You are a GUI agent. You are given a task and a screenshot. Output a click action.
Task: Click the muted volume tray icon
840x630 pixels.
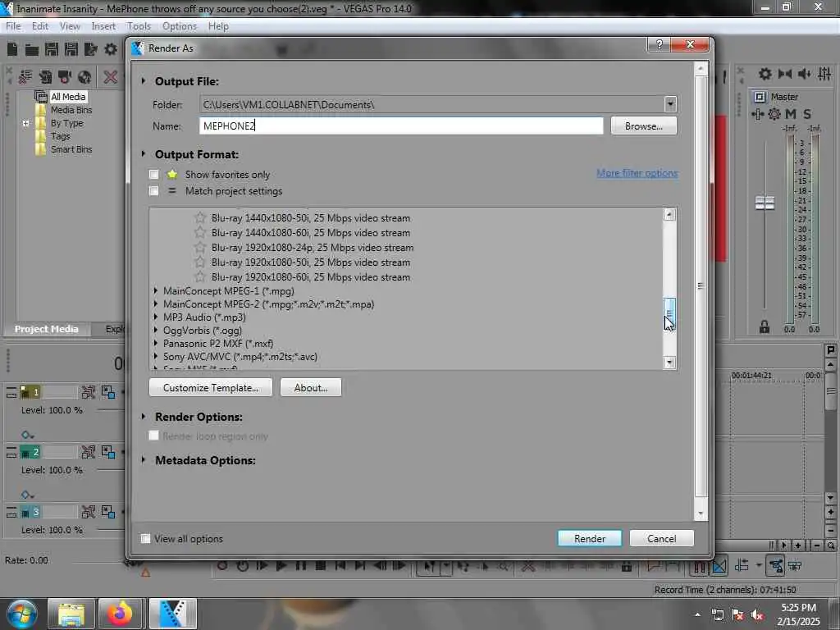click(757, 615)
